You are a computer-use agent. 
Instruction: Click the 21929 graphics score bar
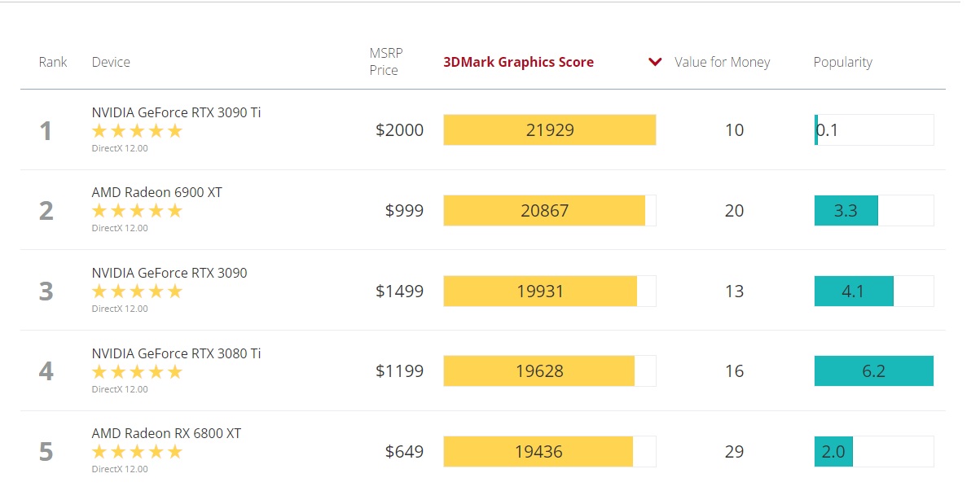(x=549, y=130)
